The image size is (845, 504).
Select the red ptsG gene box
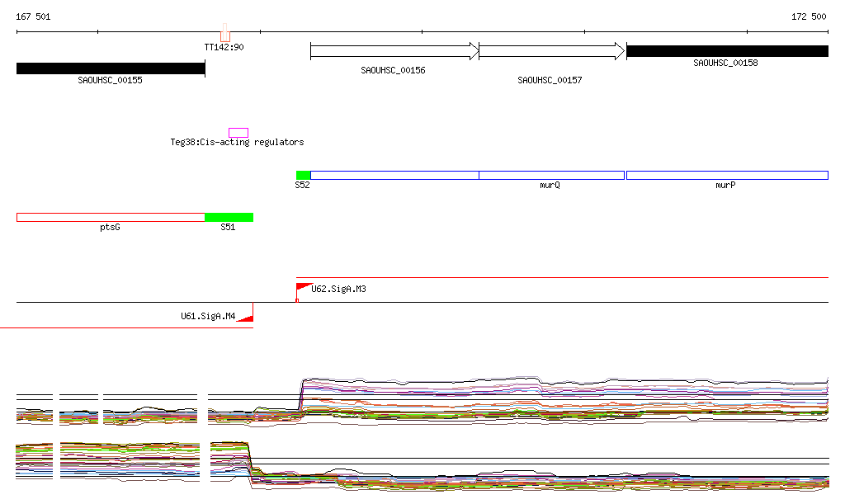(111, 218)
